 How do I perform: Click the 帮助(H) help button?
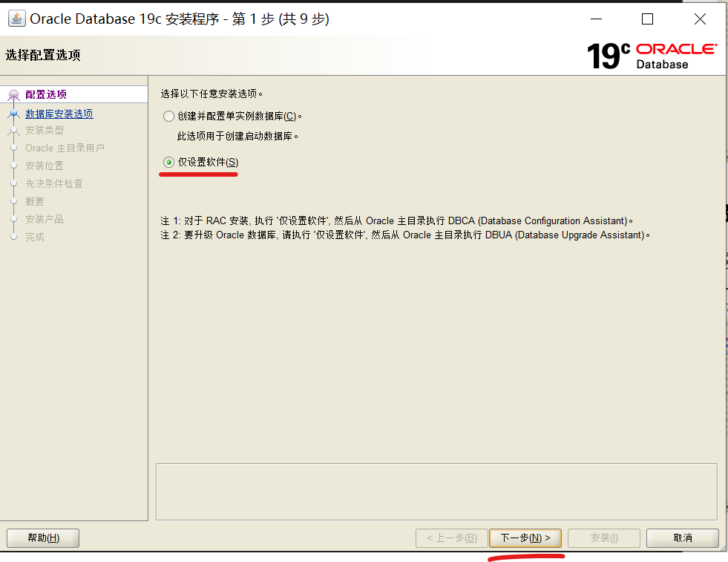coord(43,538)
